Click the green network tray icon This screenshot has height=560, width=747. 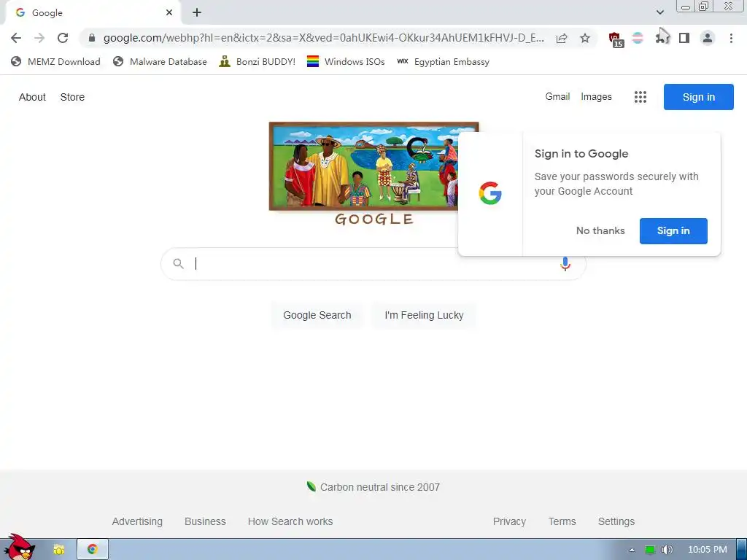click(650, 550)
